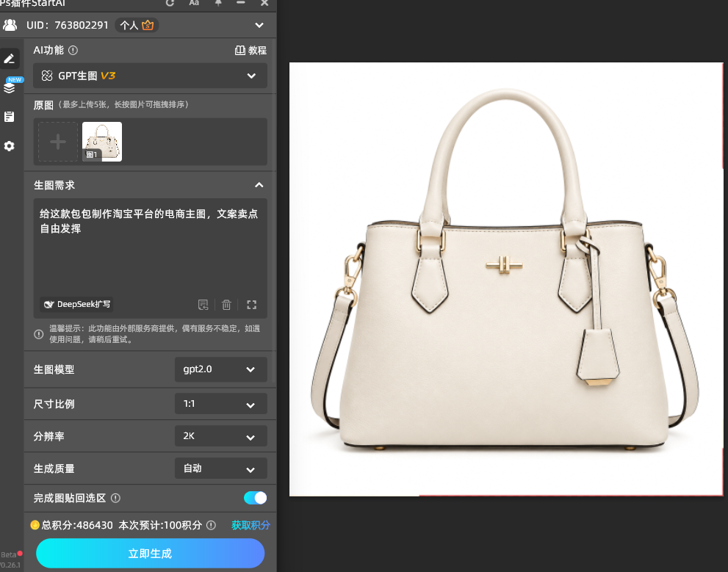The image size is (728, 572).
Task: Click the pin icon in plugin title bar
Action: [x=218, y=3]
